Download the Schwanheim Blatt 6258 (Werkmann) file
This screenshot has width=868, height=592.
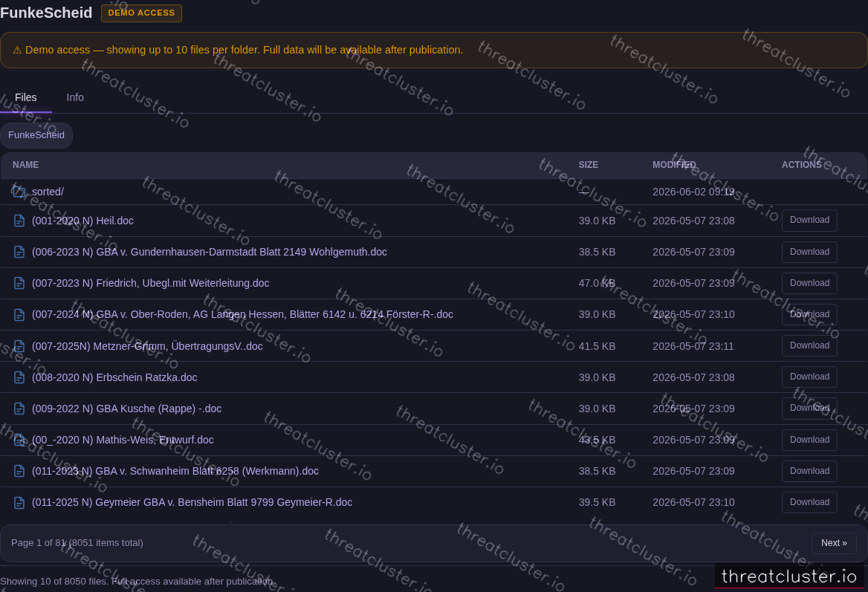tap(809, 471)
